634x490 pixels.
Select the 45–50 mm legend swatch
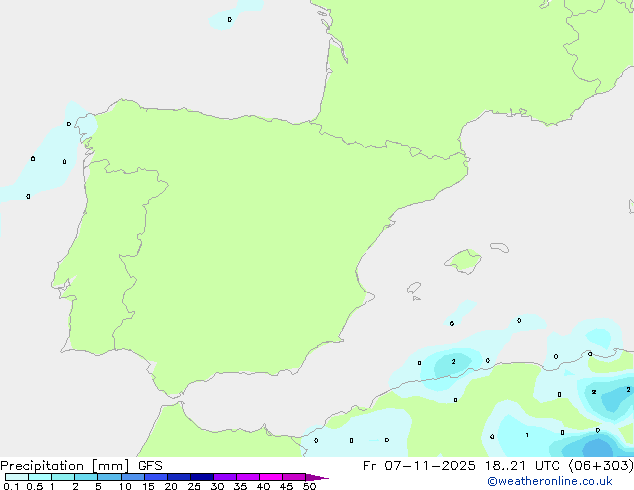pyautogui.click(x=294, y=477)
